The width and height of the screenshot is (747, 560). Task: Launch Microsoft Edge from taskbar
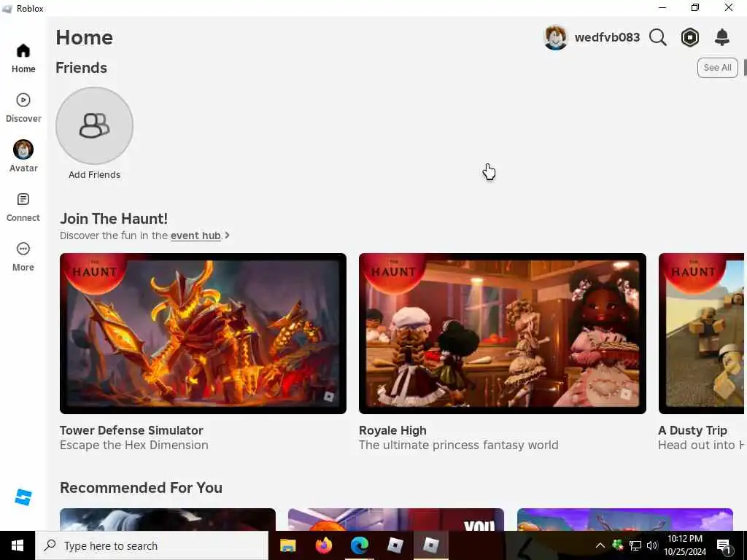(360, 545)
